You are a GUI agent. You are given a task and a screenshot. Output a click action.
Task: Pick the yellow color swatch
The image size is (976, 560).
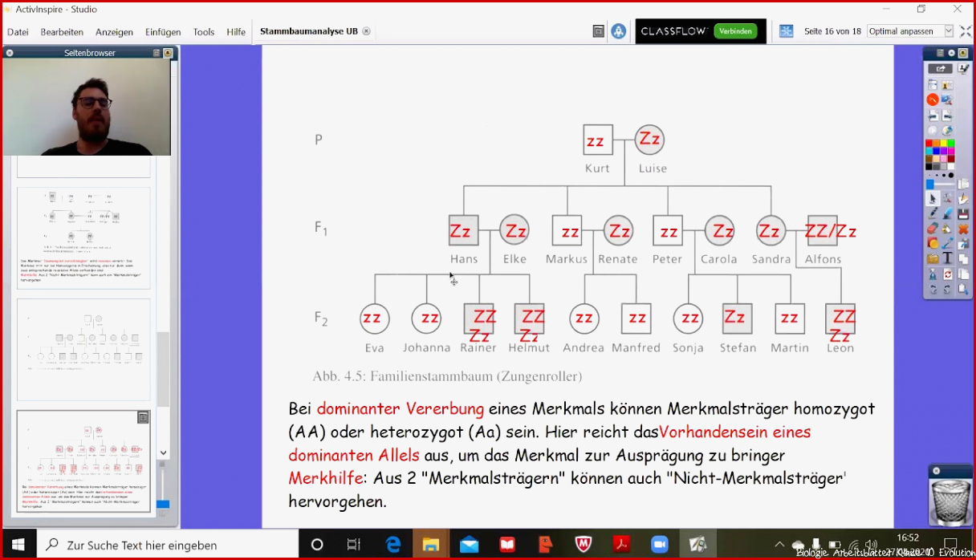click(944, 143)
